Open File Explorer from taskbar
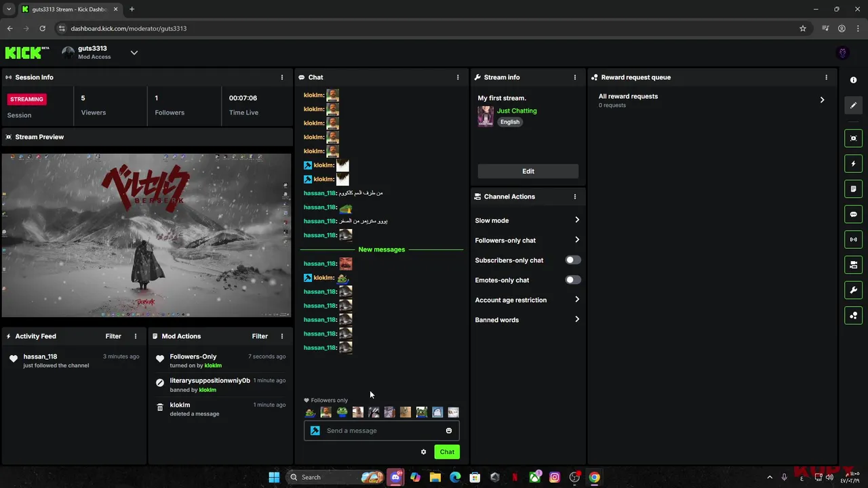This screenshot has width=868, height=488. coord(435,477)
